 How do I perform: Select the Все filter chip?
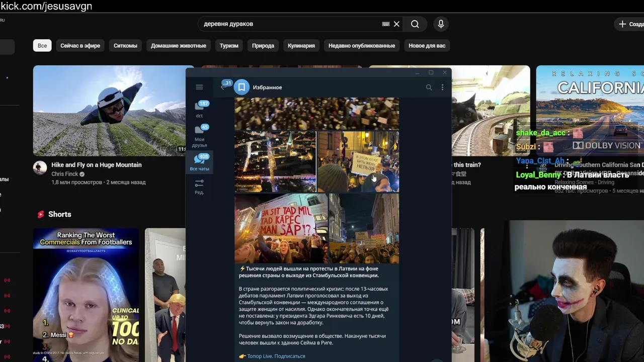[x=42, y=46]
